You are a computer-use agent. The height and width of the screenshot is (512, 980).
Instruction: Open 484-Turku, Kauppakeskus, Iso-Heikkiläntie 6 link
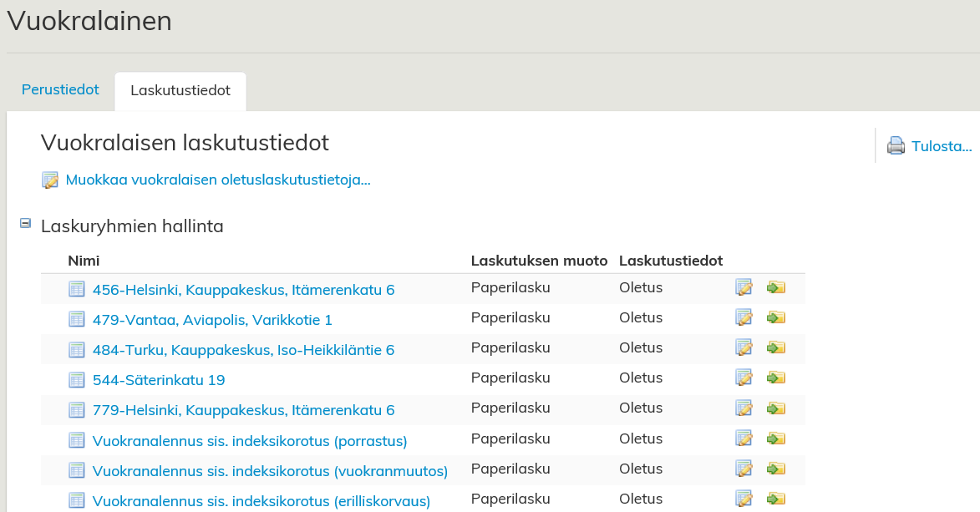243,350
